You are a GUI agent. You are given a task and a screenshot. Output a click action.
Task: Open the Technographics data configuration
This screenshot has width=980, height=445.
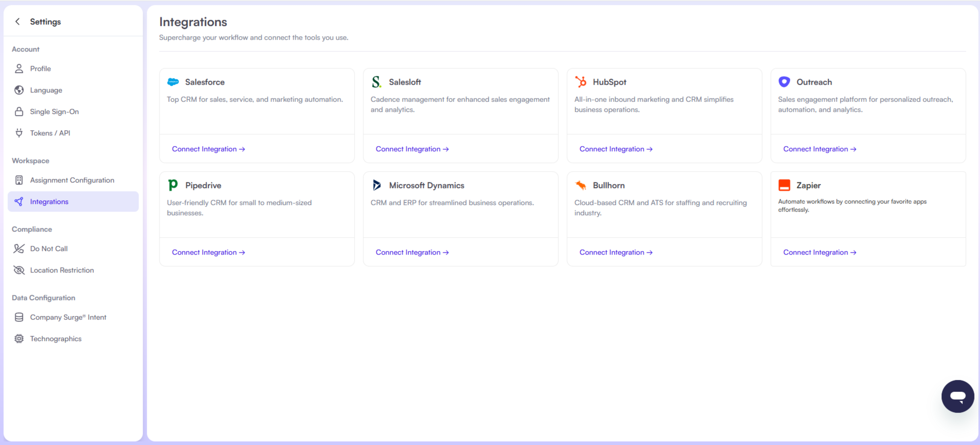(x=56, y=339)
